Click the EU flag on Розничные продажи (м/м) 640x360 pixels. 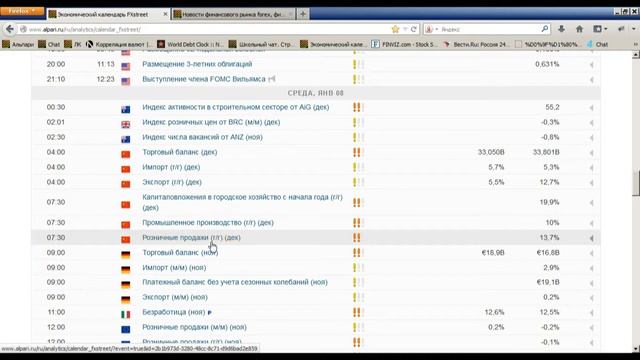pyautogui.click(x=126, y=329)
